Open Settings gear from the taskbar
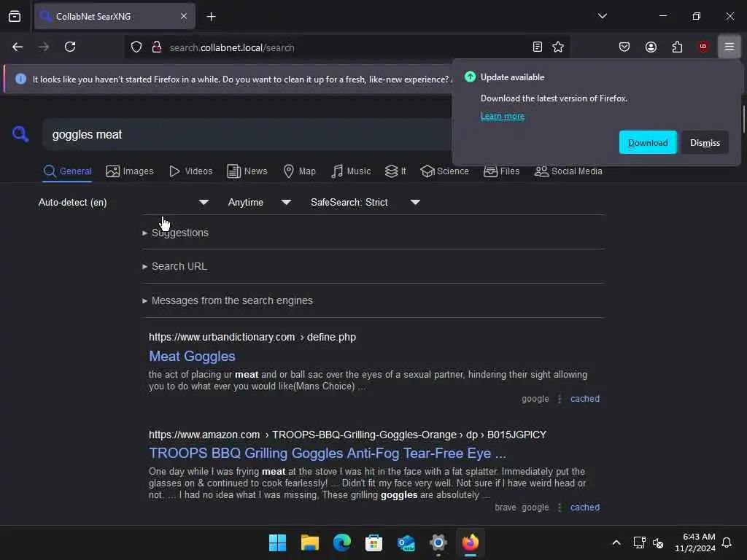Image resolution: width=747 pixels, height=560 pixels. [438, 542]
